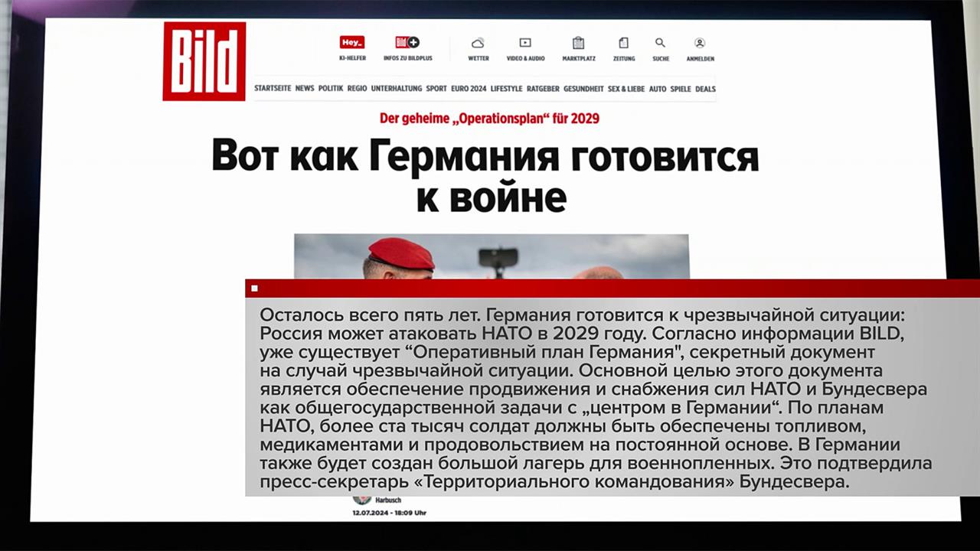Open the Lifestyle section
980x551 pixels.
506,89
